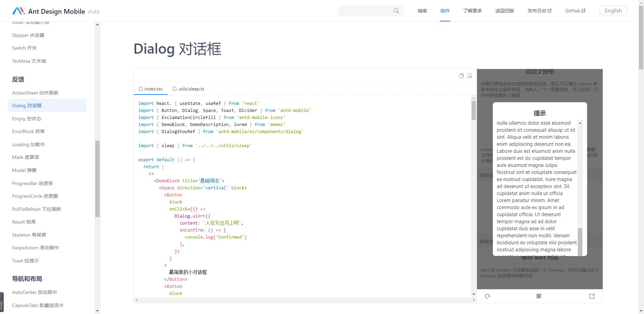
Task: Copy the demo source code
Action: pyautogui.click(x=462, y=76)
